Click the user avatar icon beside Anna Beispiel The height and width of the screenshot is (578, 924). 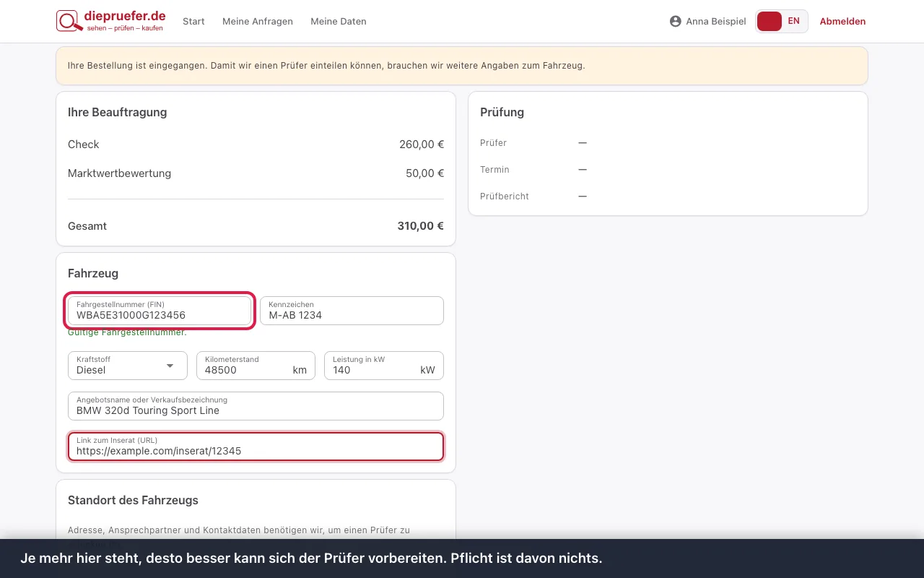click(x=676, y=21)
